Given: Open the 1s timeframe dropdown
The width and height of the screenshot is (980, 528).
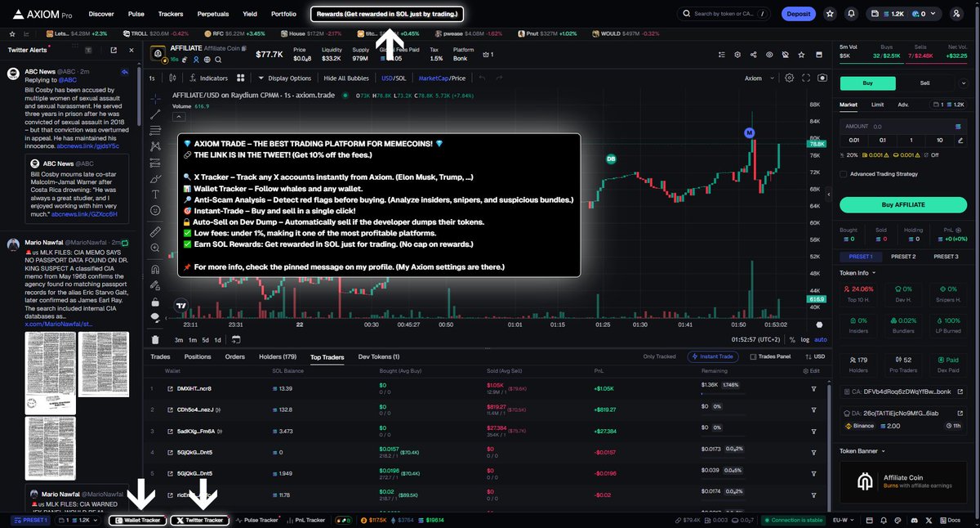Looking at the screenshot, I should click(x=153, y=78).
